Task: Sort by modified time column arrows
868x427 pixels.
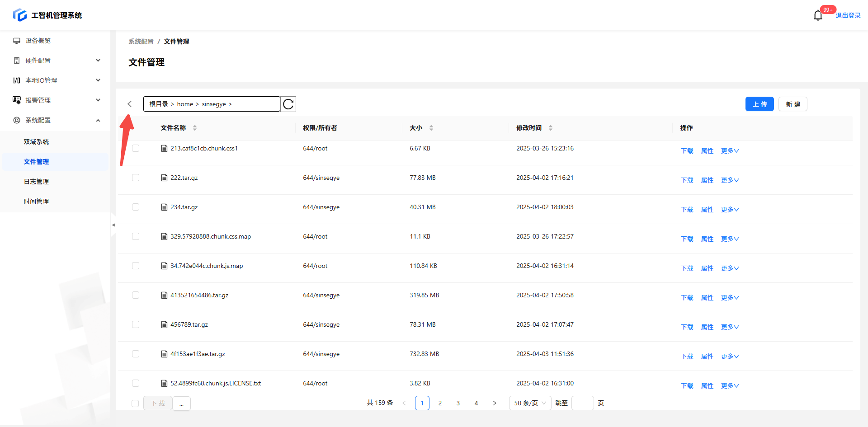Action: click(551, 128)
